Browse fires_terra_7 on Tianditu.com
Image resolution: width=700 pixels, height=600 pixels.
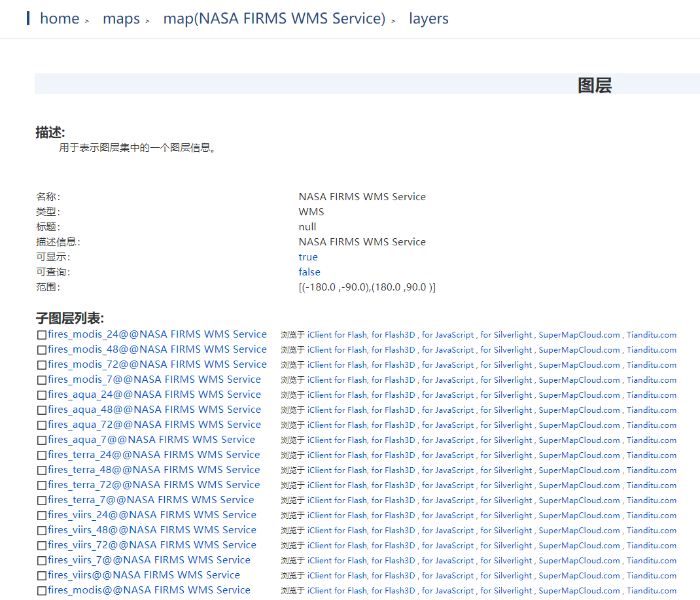tap(652, 501)
